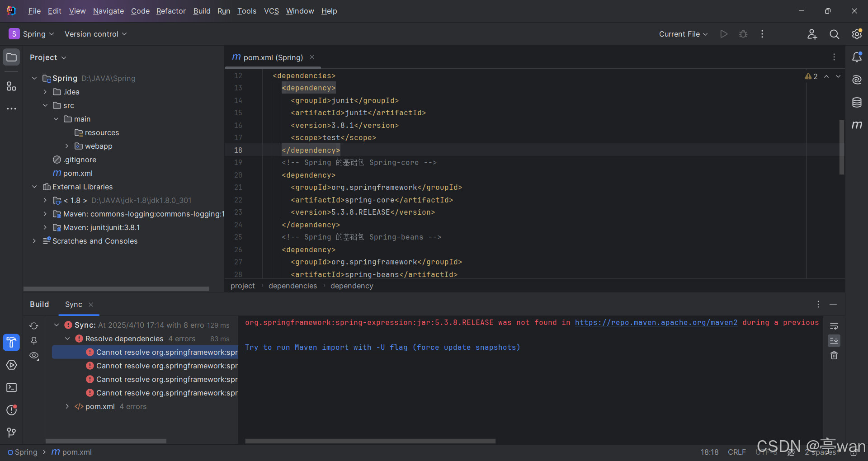Open Current File run configuration dropdown
868x461 pixels.
(x=683, y=34)
